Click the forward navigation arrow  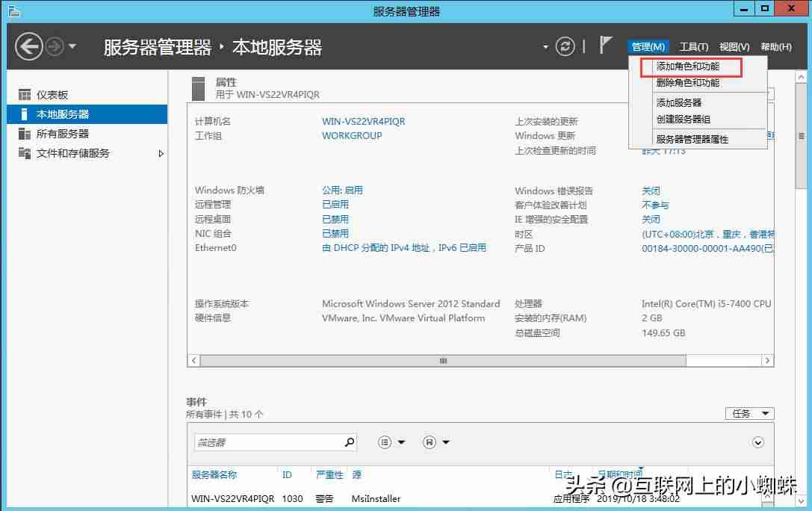click(55, 46)
